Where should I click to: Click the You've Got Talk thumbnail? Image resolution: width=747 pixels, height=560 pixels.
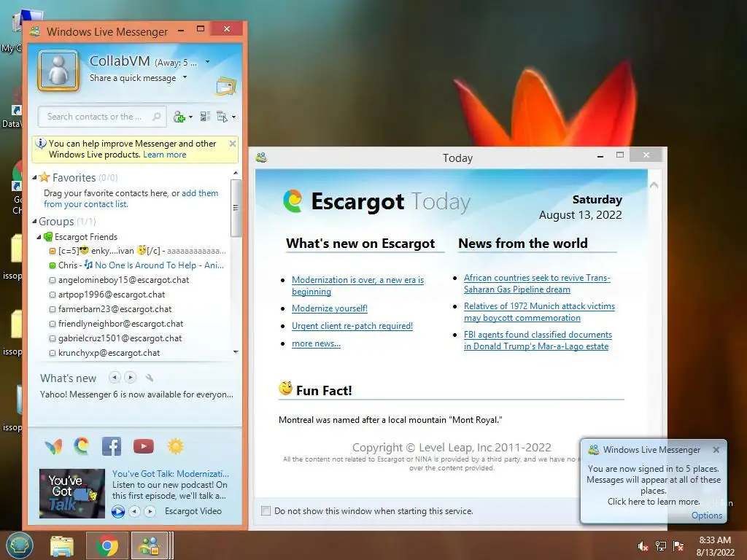point(72,494)
